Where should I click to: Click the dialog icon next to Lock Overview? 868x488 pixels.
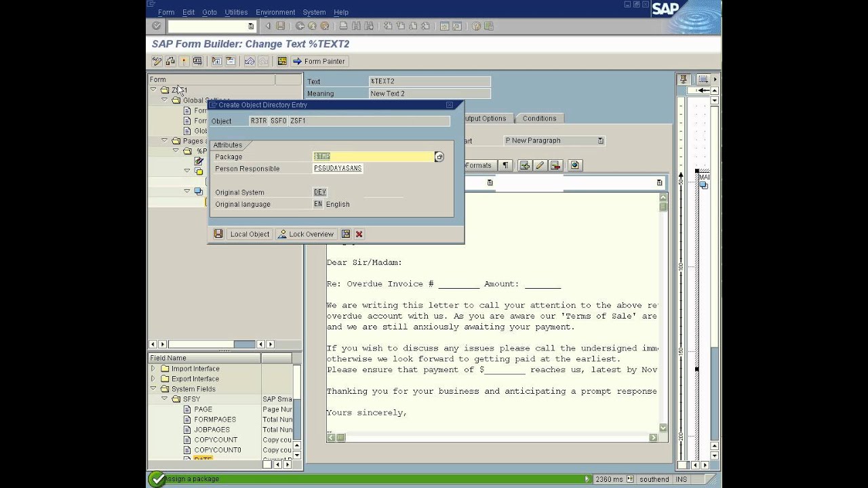point(346,234)
